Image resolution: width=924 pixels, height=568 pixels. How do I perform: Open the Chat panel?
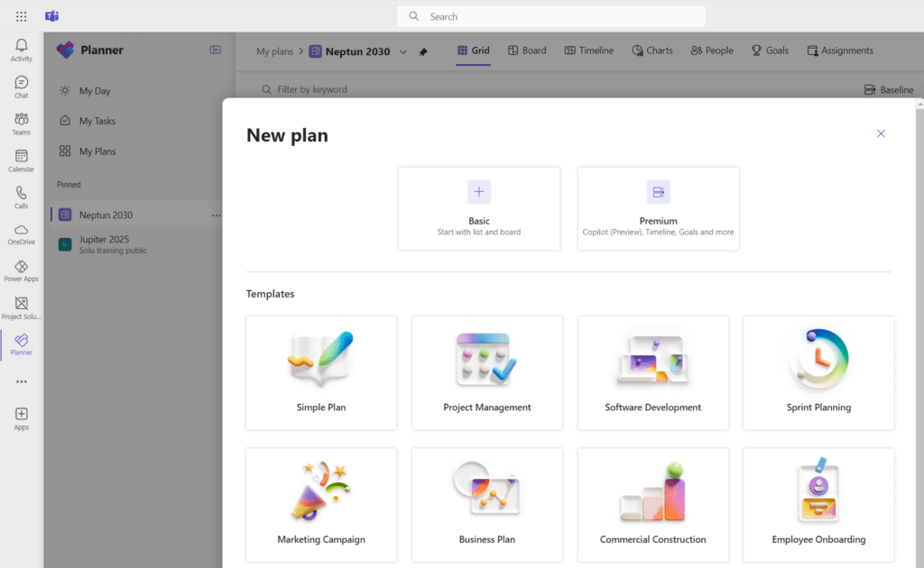[21, 84]
